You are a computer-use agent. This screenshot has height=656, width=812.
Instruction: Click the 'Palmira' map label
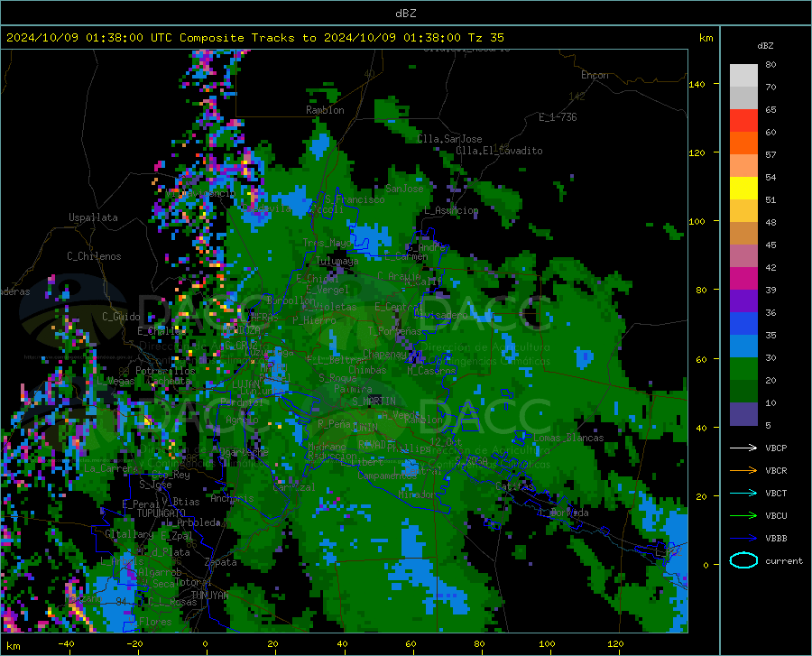click(353, 389)
